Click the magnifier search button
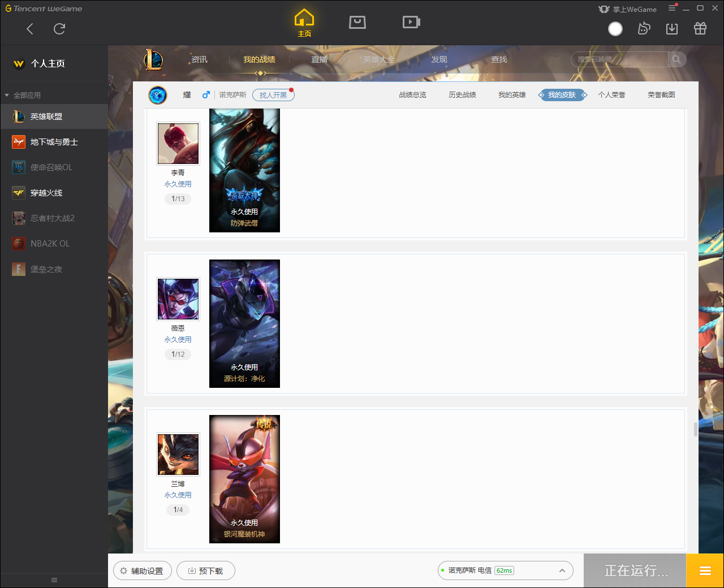This screenshot has height=588, width=724. pyautogui.click(x=676, y=59)
